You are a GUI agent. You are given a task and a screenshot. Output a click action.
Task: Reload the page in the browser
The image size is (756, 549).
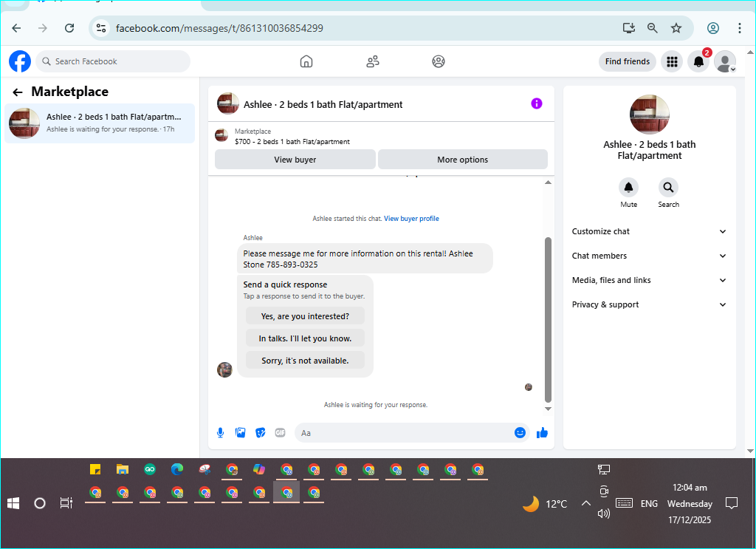click(69, 28)
